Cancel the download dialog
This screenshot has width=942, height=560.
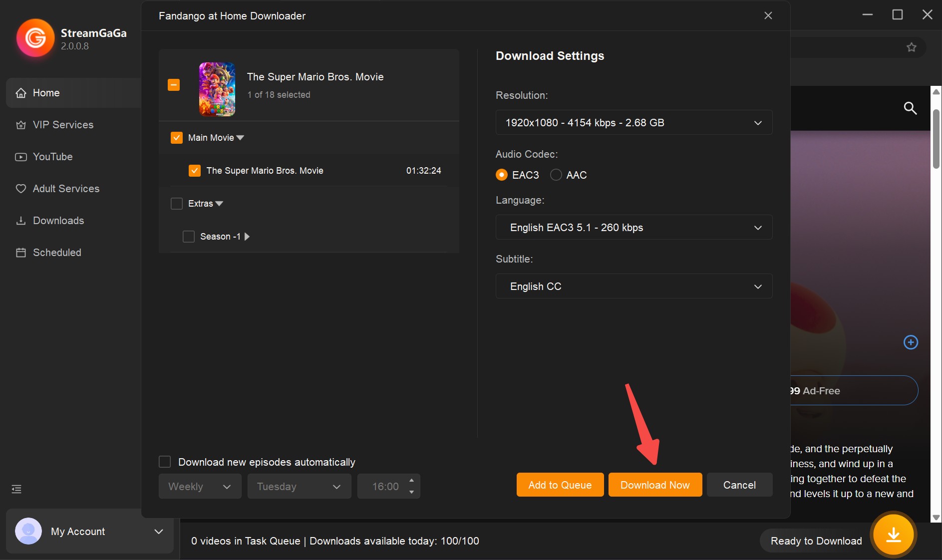[x=739, y=485]
